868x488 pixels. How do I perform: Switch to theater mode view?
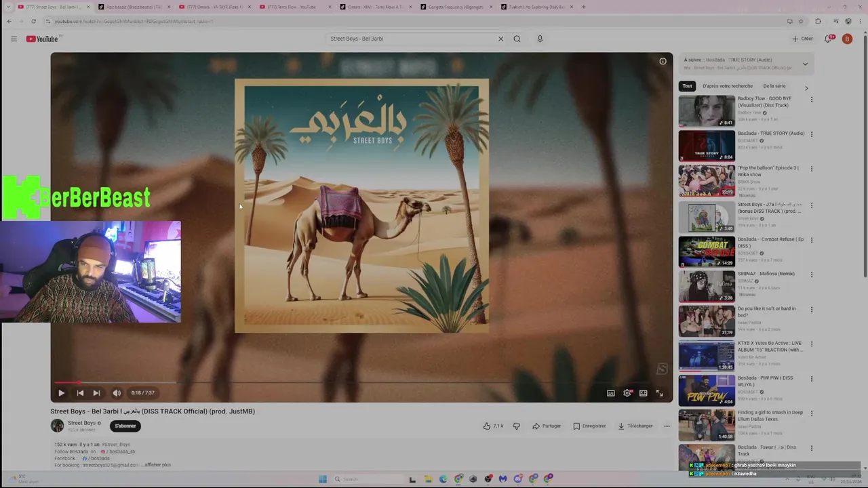tap(644, 392)
